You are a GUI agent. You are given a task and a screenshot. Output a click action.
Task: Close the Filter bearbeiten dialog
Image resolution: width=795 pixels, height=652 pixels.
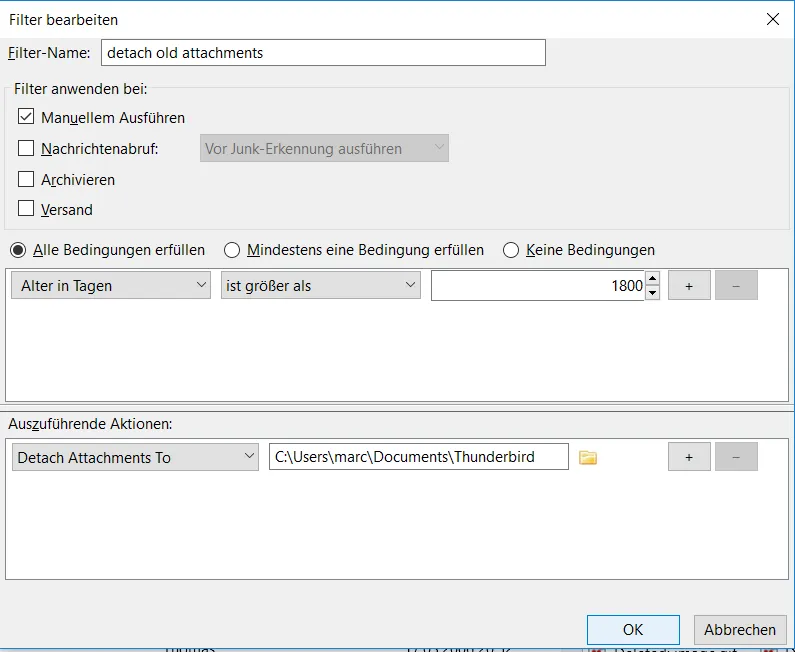click(773, 19)
